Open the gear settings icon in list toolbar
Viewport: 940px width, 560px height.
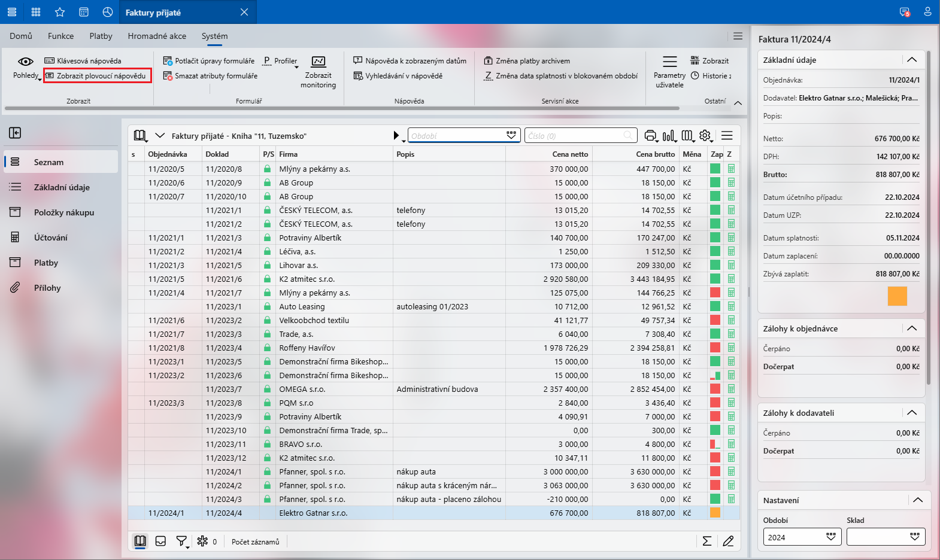click(705, 136)
